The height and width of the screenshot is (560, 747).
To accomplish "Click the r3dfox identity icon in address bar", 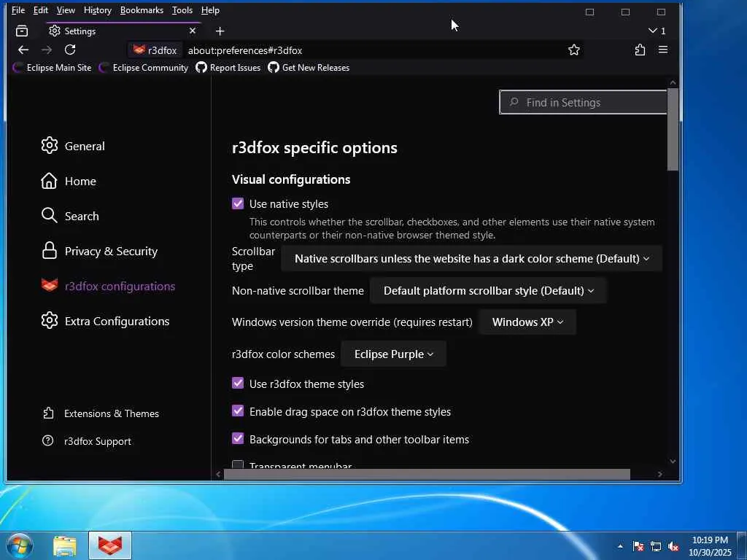I will coord(155,50).
